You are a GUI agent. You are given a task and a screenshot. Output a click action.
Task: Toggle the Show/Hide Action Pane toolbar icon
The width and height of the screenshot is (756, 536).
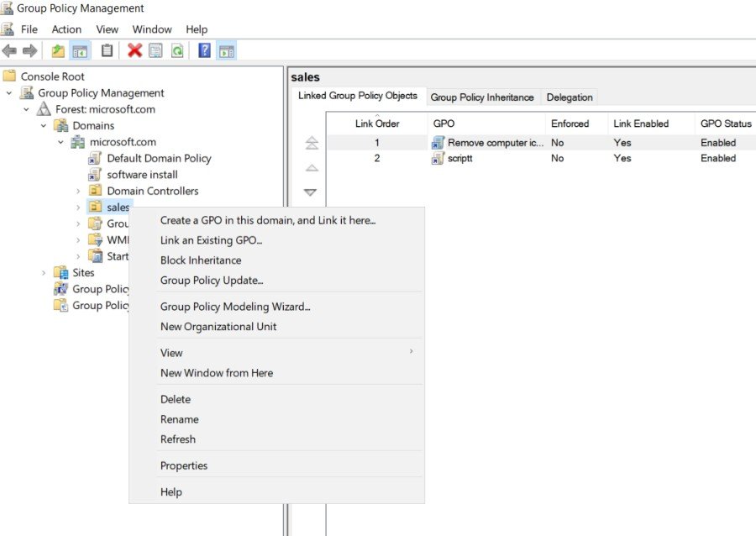(227, 50)
